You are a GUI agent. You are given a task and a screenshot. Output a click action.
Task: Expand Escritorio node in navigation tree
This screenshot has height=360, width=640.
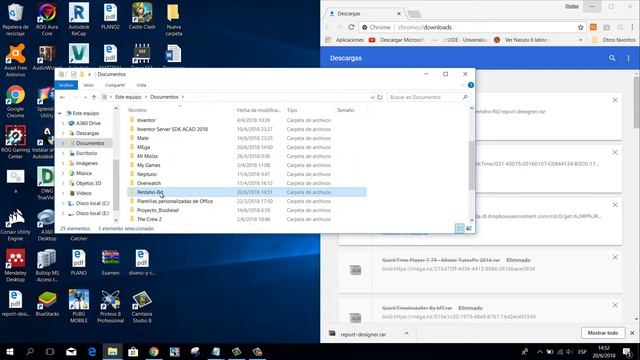(63, 153)
